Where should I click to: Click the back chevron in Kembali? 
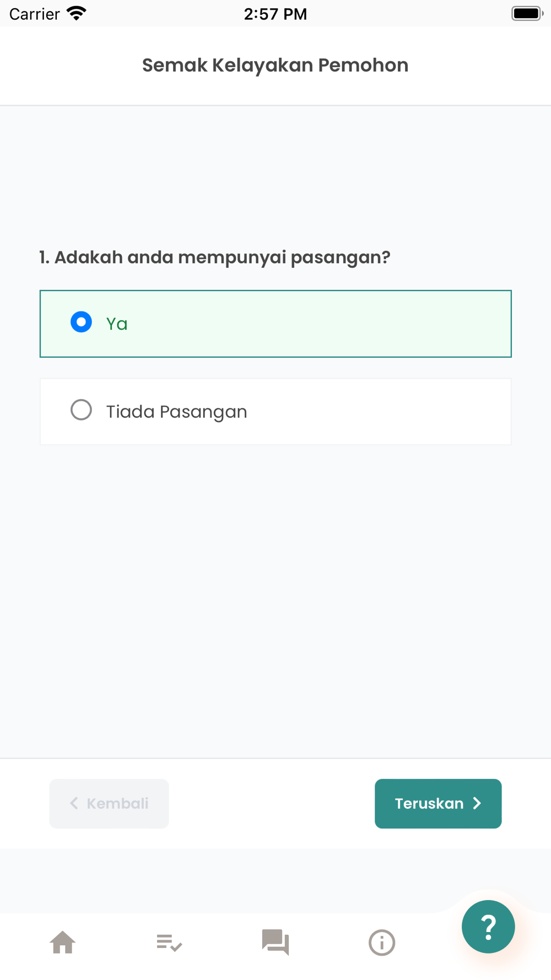74,804
